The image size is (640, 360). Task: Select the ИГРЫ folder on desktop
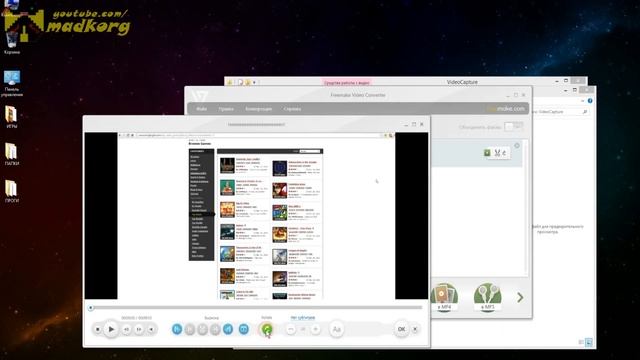[11, 117]
